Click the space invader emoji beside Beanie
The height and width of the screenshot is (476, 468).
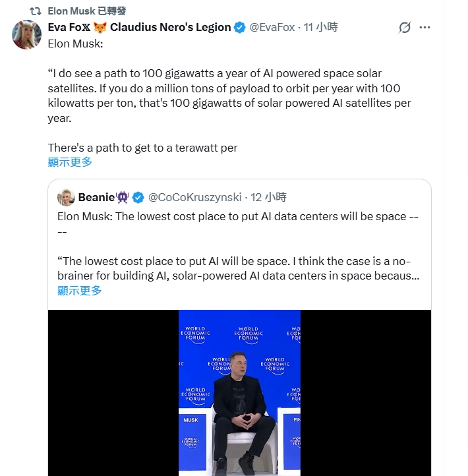[x=123, y=197]
